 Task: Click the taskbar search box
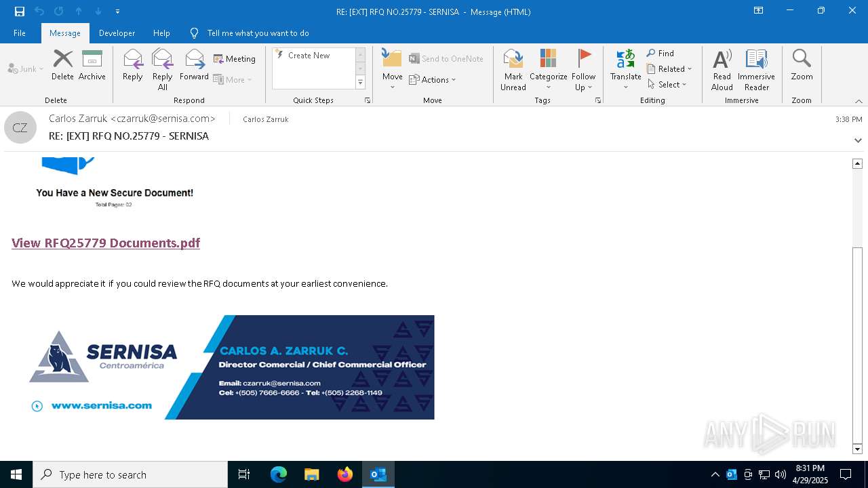click(x=130, y=474)
